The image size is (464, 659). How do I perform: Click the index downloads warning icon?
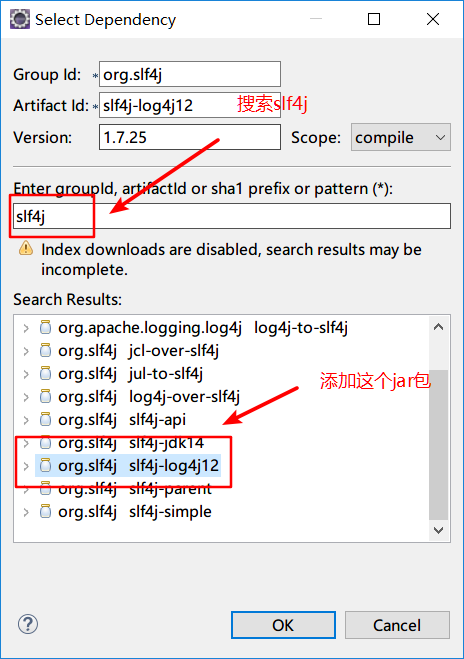[x=26, y=248]
